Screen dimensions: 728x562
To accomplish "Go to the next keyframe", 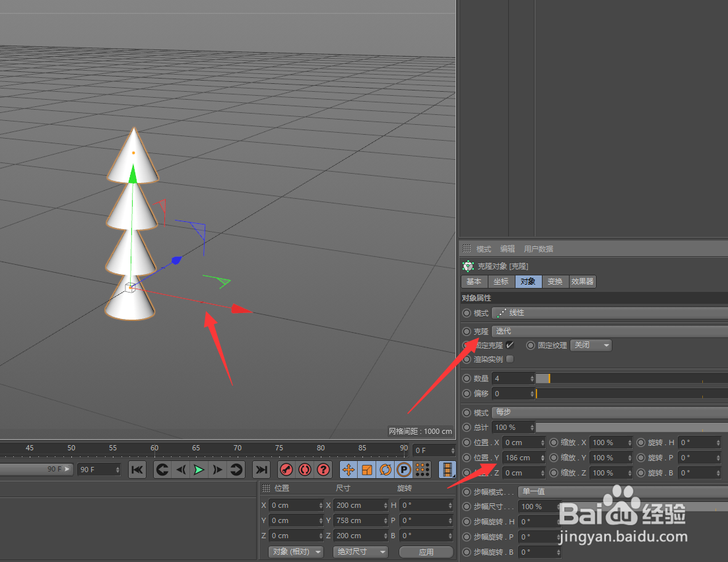I will (236, 470).
